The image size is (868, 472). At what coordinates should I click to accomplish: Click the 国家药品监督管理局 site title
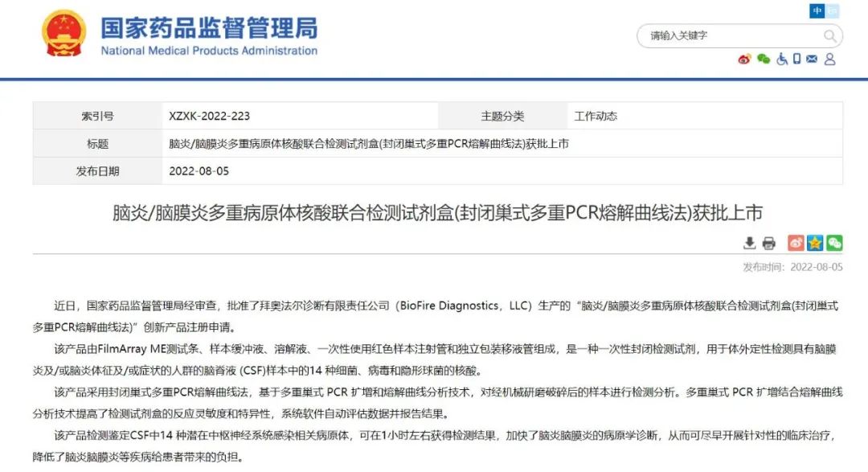tap(208, 27)
